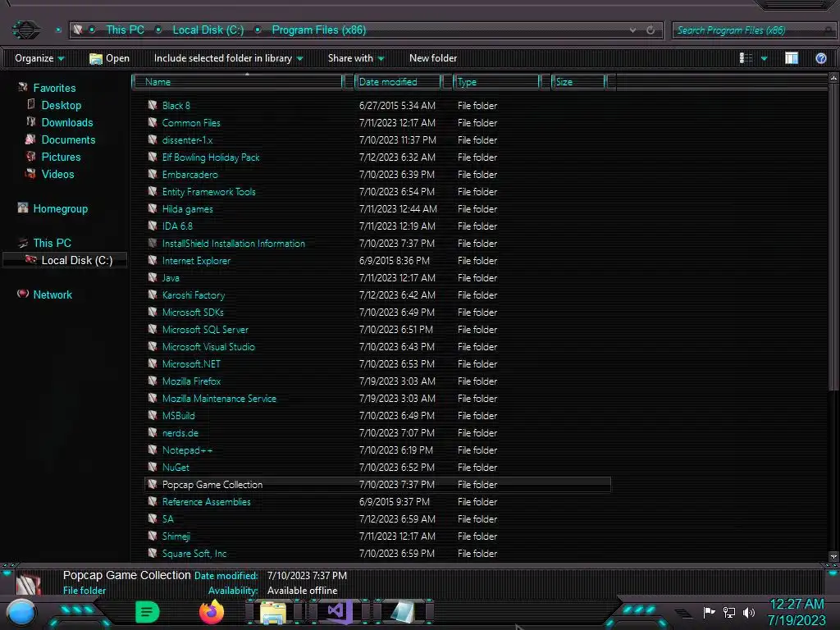Screen dimensions: 840x630
Task: Click the Action Center flag icon
Action: coord(710,612)
